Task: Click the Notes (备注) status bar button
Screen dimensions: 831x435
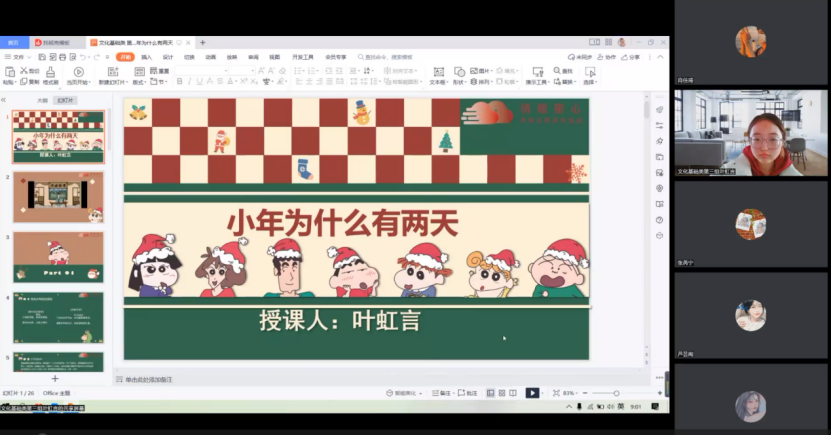Action: (x=441, y=393)
